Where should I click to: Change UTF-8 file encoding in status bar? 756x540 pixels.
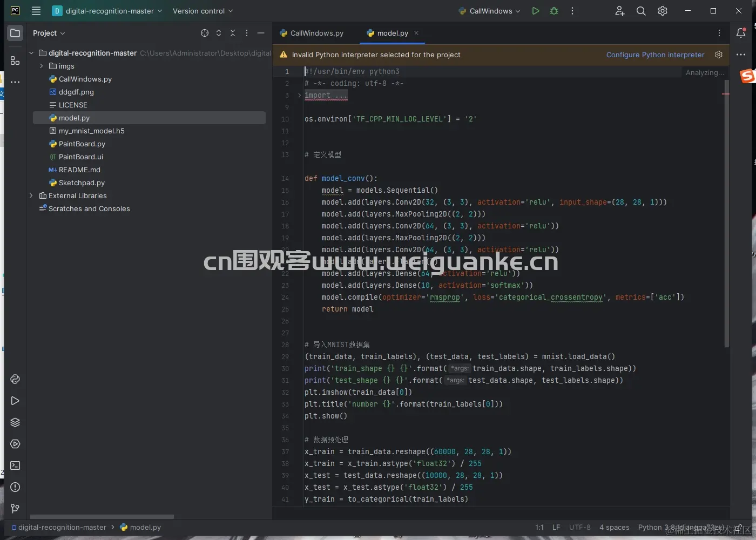pyautogui.click(x=580, y=527)
